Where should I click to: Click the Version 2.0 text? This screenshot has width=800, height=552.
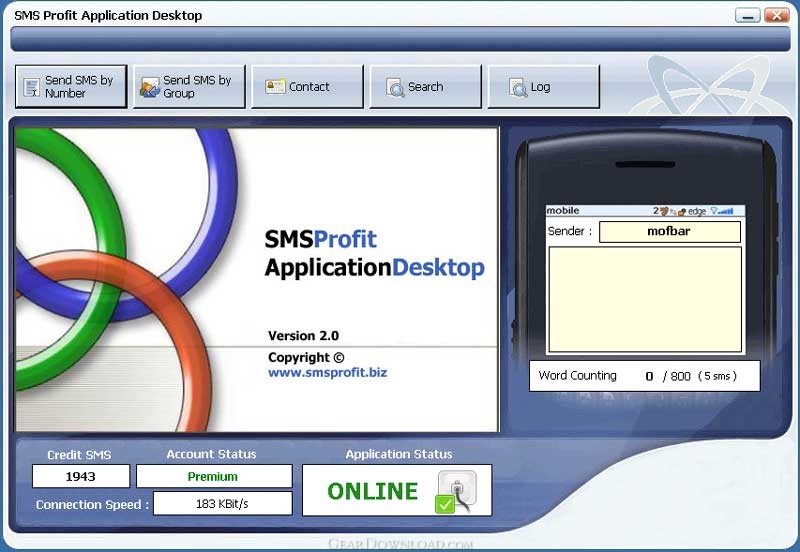click(x=304, y=336)
